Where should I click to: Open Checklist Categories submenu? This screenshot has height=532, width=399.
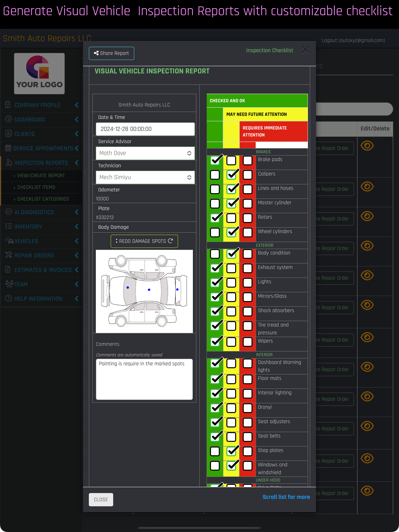(x=43, y=199)
